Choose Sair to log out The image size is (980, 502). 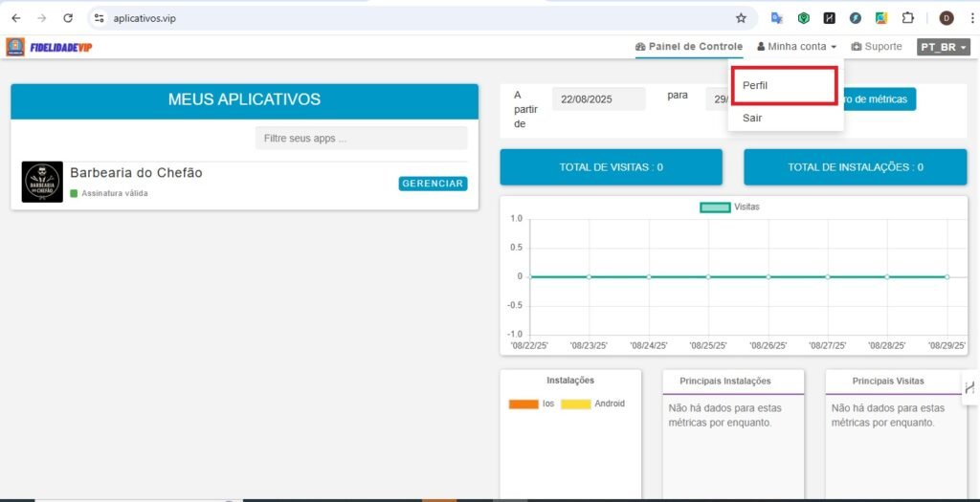753,118
